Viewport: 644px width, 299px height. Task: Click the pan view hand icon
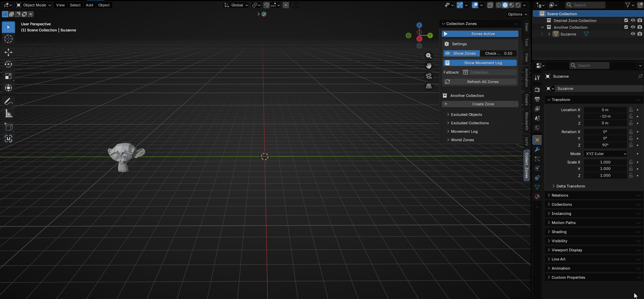[429, 66]
